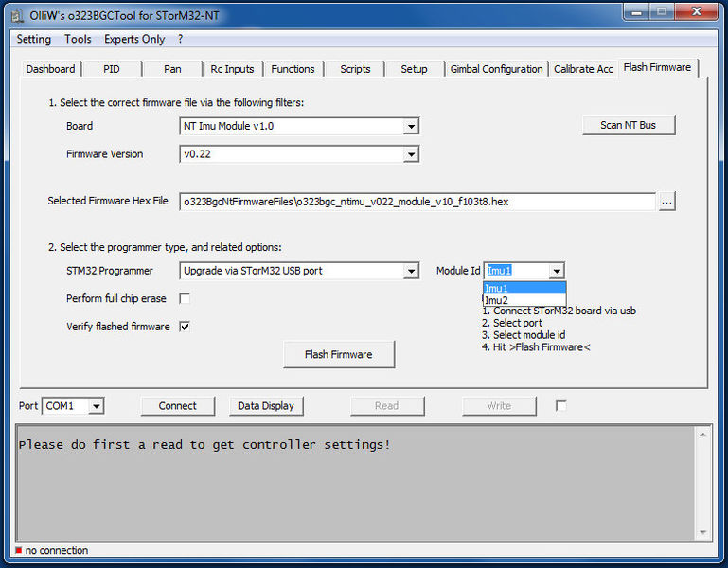Open the Setting menu
Screen dimensions: 728x568
coord(34,39)
